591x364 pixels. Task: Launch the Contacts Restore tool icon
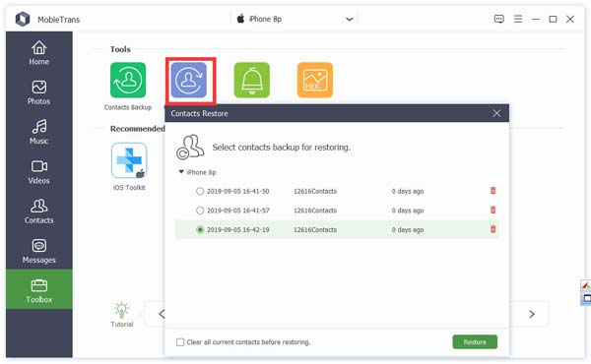[189, 80]
